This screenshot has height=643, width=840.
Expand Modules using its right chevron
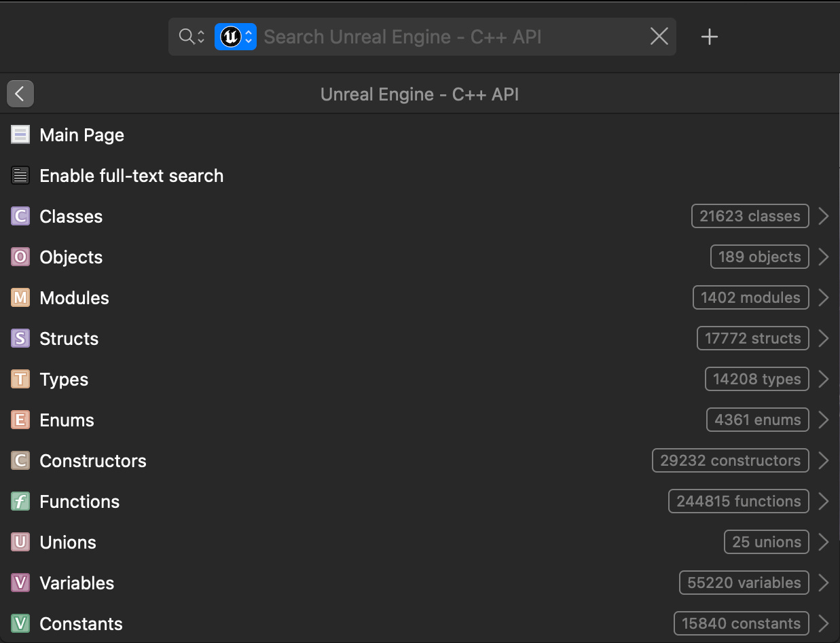824,298
